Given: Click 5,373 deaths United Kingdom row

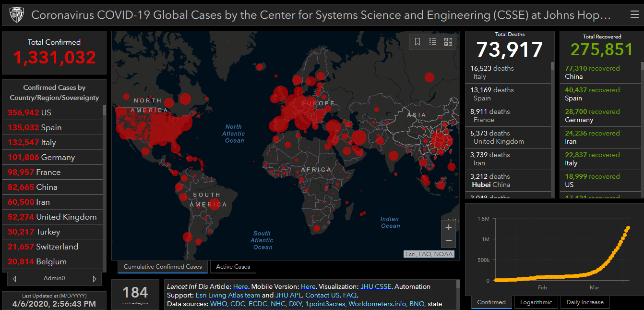Looking at the screenshot, I should tap(508, 137).
